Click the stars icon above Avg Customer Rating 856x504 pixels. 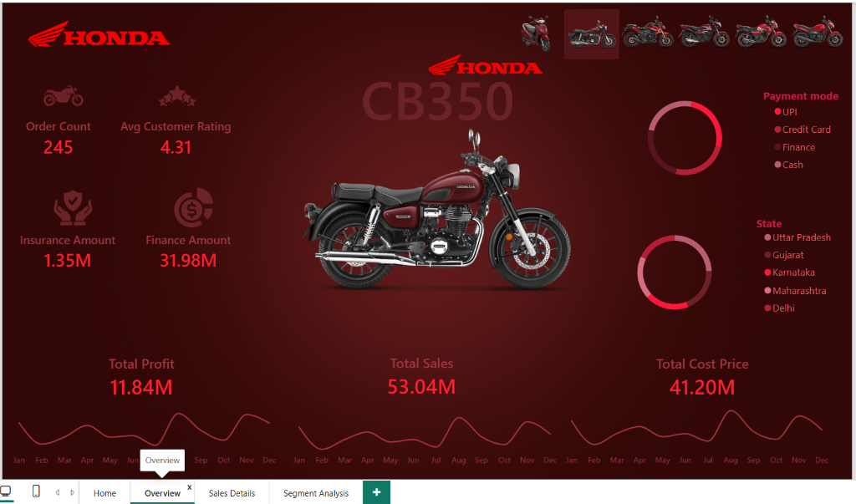point(177,96)
